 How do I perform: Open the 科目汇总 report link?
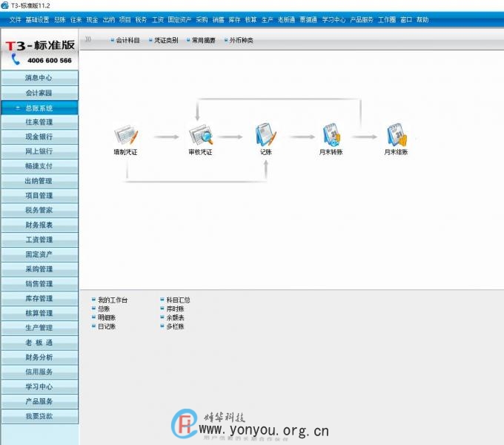point(178,300)
